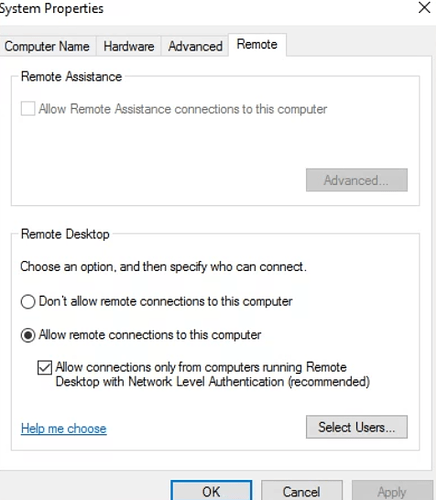Choose Don't allow remote connections radio button
Image resolution: width=436 pixels, height=500 pixels.
pyautogui.click(x=28, y=302)
